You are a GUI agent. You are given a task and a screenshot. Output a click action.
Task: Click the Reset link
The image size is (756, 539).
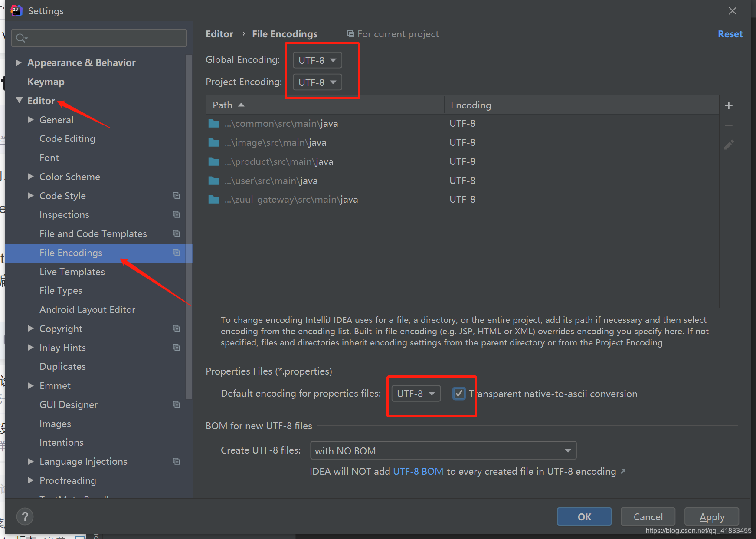coord(730,34)
